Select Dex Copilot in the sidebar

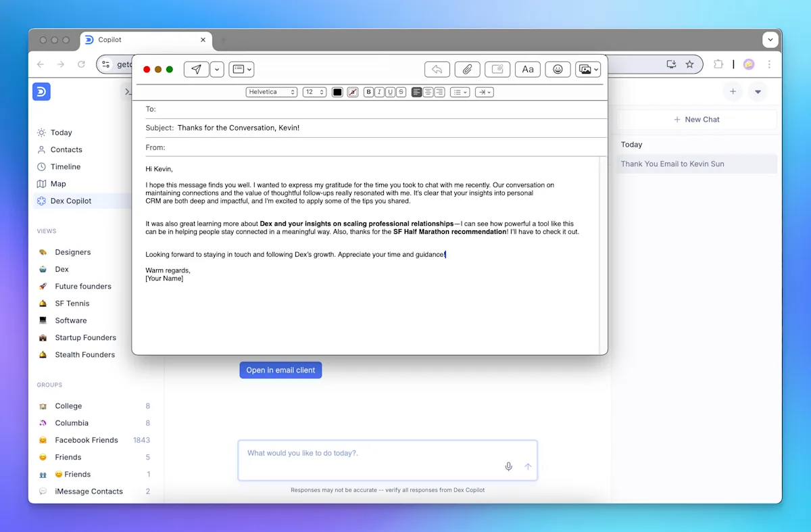(81, 201)
